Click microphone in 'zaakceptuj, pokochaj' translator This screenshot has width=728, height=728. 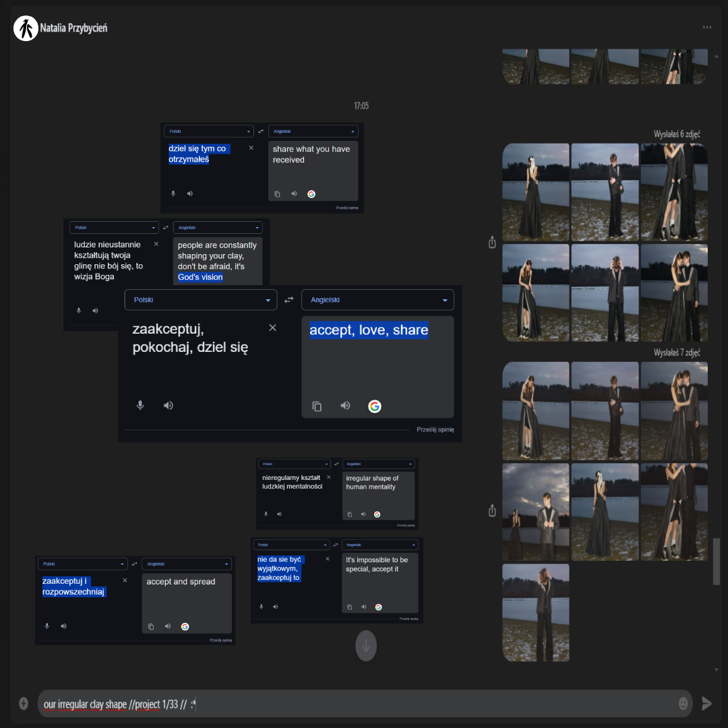click(x=140, y=405)
